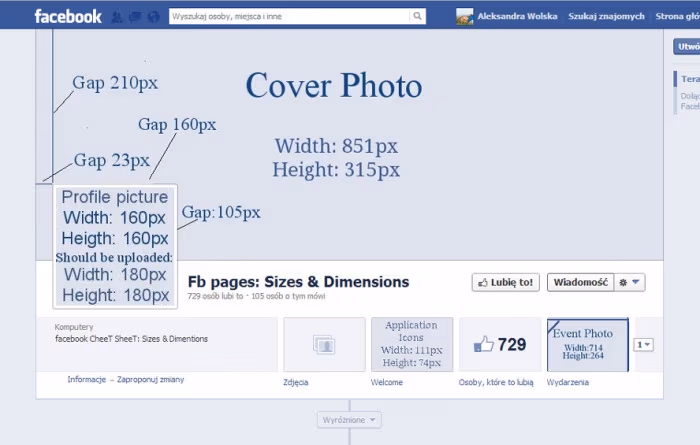Go to Strona główna link
The height and width of the screenshot is (445, 700).
click(x=677, y=16)
